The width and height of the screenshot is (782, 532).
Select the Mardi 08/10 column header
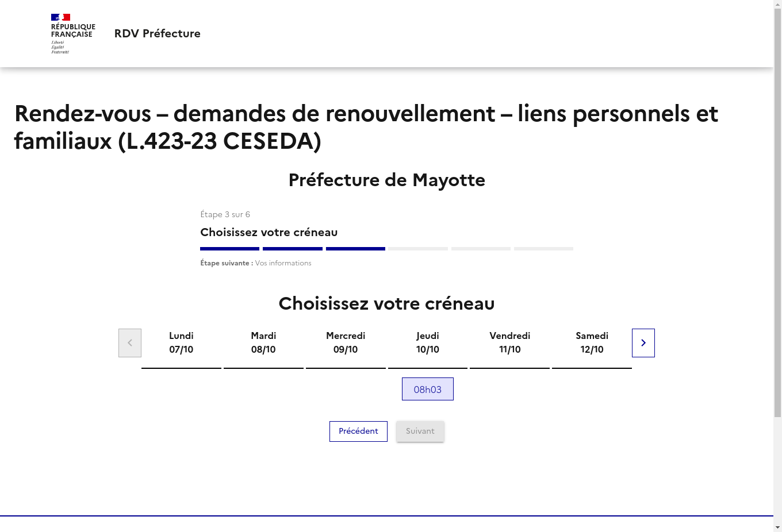pyautogui.click(x=263, y=343)
